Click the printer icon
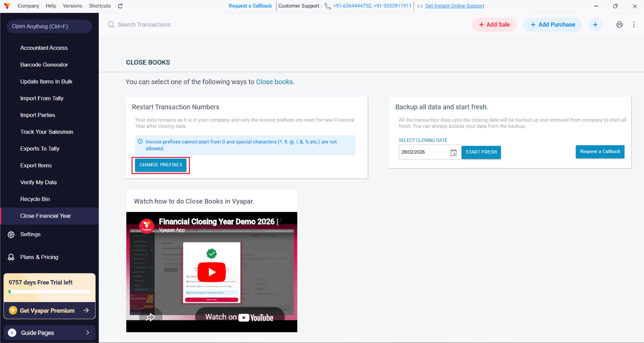This screenshot has height=343, width=644. [x=620, y=24]
